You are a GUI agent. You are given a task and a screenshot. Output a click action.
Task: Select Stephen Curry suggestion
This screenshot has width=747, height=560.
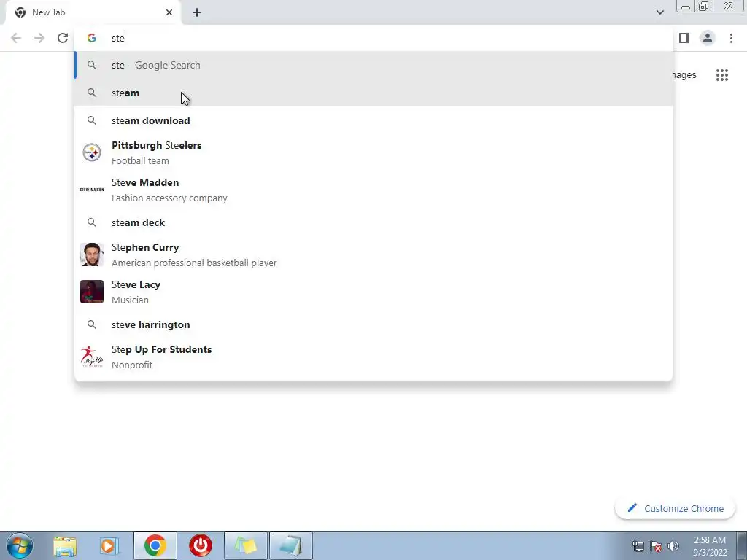click(373, 254)
